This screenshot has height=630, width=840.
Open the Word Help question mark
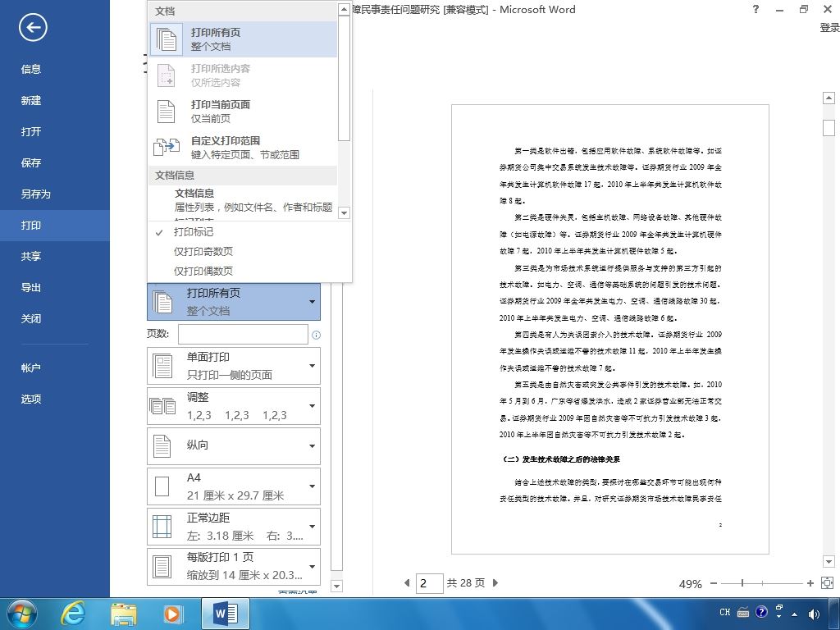coord(756,8)
